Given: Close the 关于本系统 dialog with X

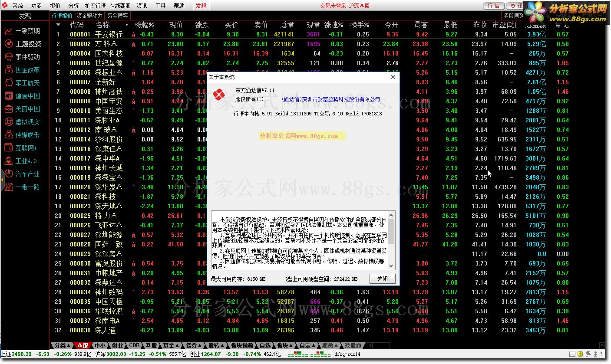Looking at the screenshot, I should coord(393,77).
